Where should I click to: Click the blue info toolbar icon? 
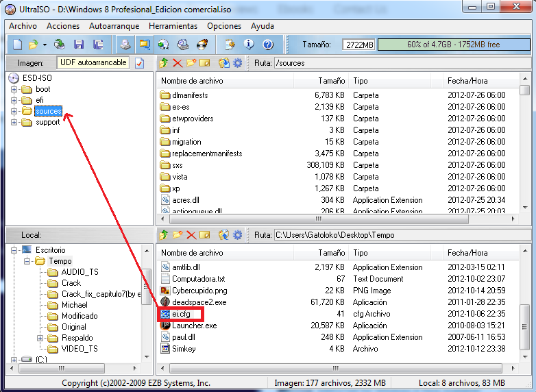[249, 45]
